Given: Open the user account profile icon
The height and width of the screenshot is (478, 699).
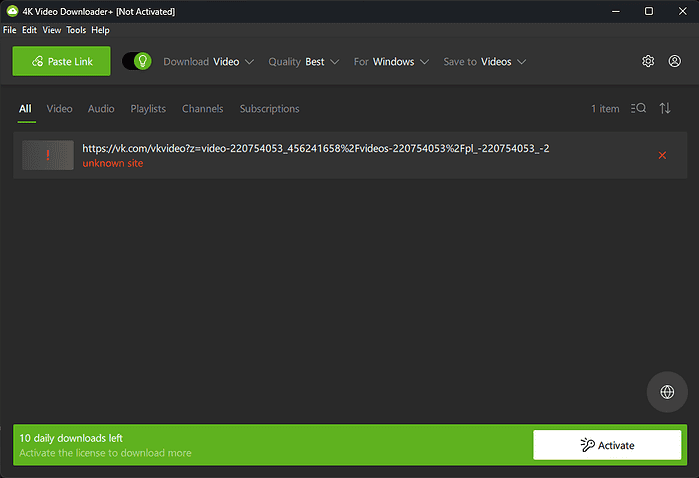Looking at the screenshot, I should 675,61.
